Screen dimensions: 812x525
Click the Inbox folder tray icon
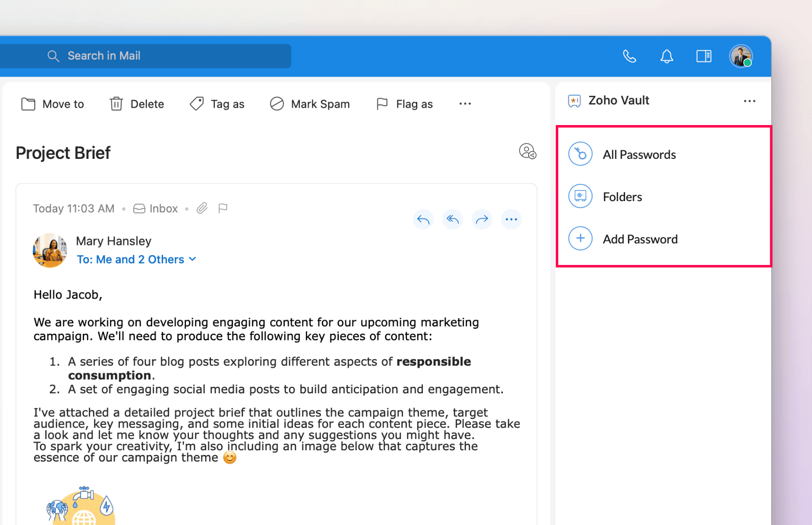tap(139, 209)
